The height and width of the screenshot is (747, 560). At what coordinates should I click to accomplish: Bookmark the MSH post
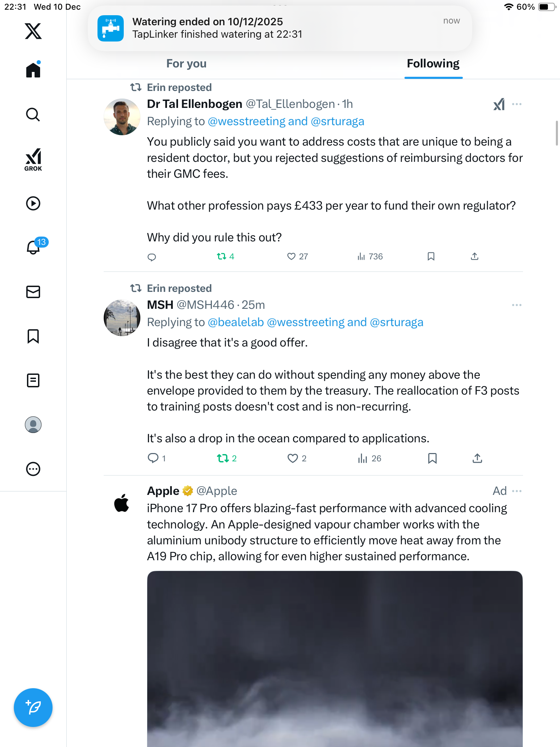[x=432, y=458]
